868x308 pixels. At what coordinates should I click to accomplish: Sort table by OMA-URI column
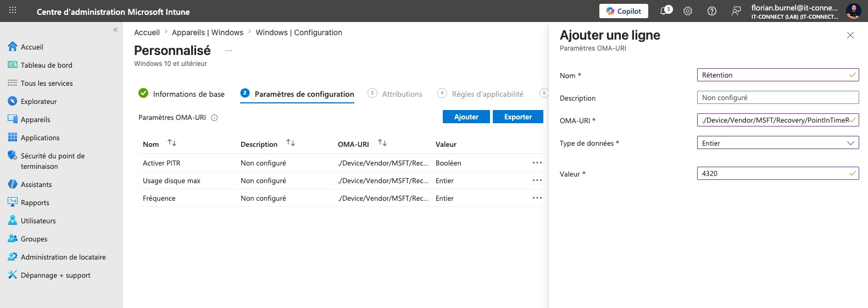click(382, 143)
